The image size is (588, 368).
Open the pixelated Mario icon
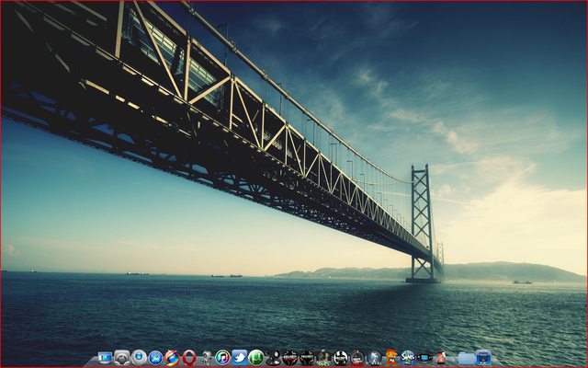pyautogui.click(x=390, y=358)
